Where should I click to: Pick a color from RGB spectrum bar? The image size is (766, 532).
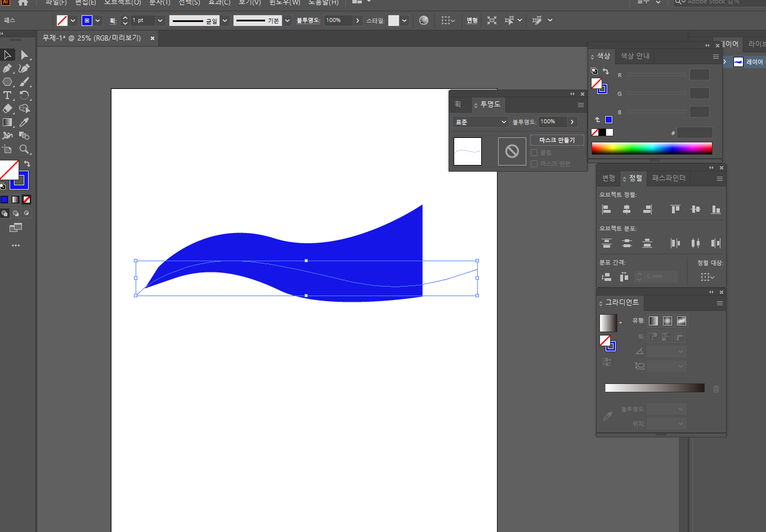coord(652,148)
